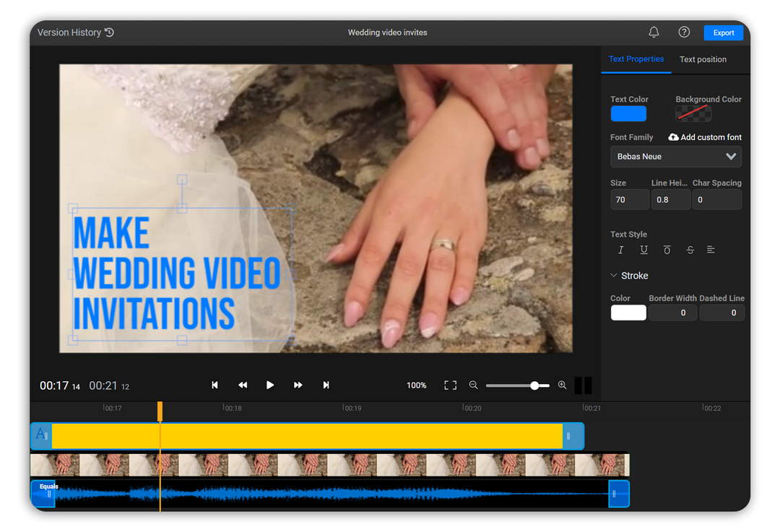This screenshot has width=780, height=532.
Task: Open the text alignment option
Action: click(711, 249)
